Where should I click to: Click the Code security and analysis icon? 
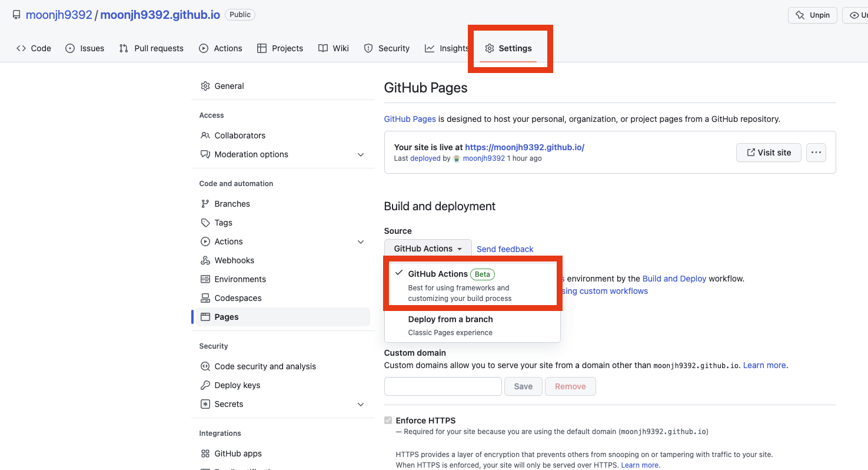[205, 366]
